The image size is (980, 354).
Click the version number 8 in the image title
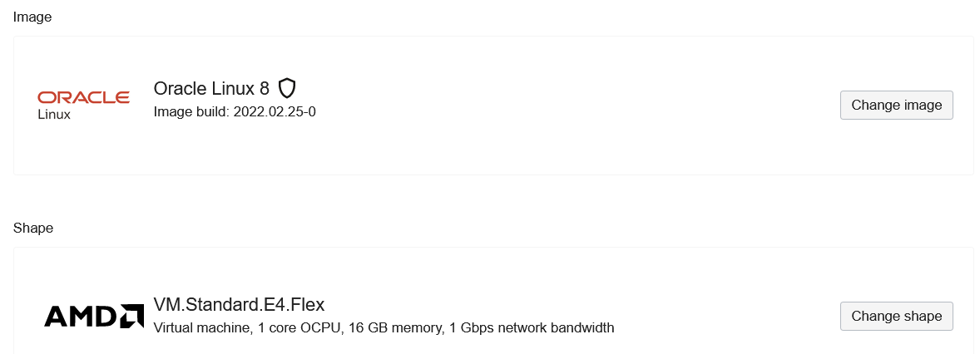(x=265, y=89)
